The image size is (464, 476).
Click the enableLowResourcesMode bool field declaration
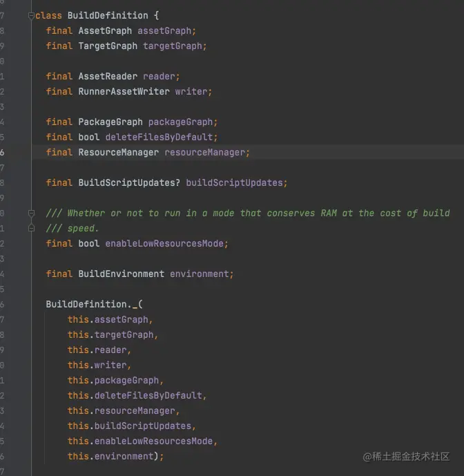point(166,243)
